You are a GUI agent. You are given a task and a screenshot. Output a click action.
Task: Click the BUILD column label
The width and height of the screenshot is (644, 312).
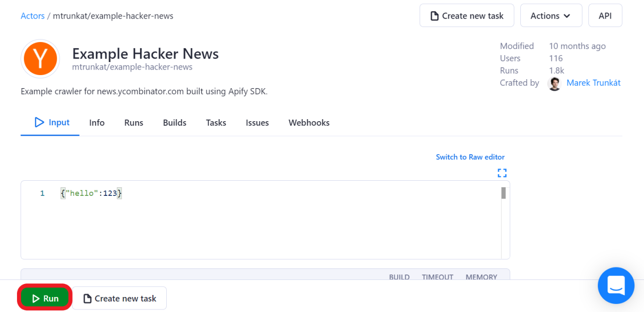click(399, 276)
